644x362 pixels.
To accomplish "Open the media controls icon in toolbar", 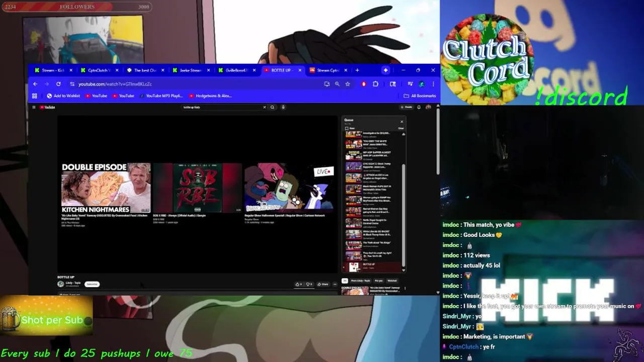I will 410,84.
